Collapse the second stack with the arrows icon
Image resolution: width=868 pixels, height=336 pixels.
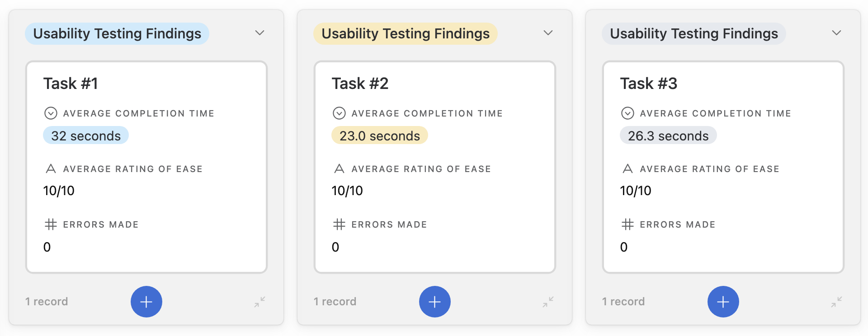click(x=548, y=302)
